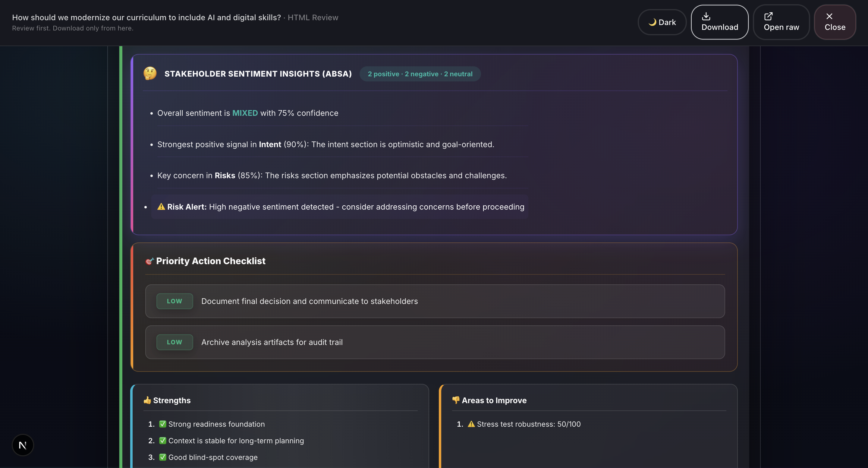868x468 pixels.
Task: Click the Download button
Action: pos(719,22)
